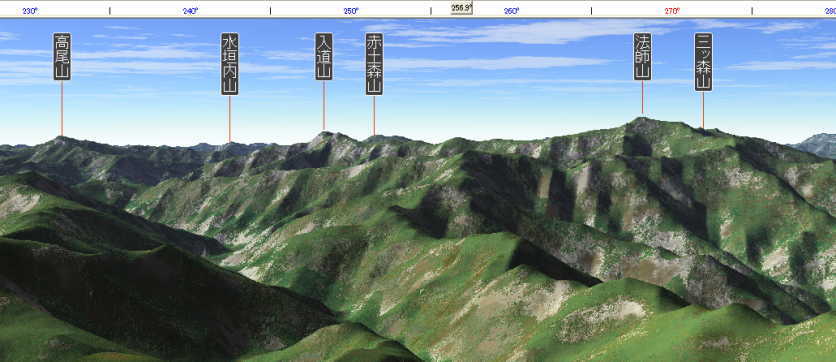The width and height of the screenshot is (836, 362).
Task: Select the 赤土森山 mountain label
Action: (x=374, y=64)
